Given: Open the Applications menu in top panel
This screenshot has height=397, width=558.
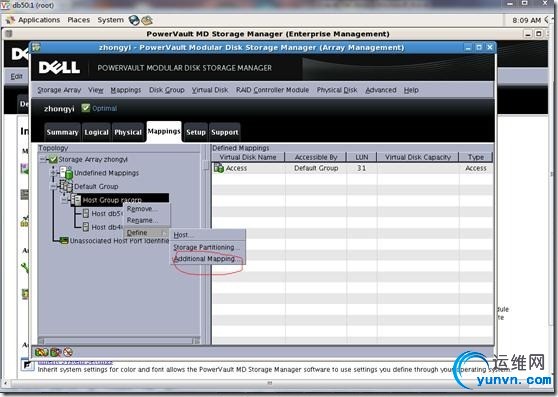Looking at the screenshot, I should coord(39,20).
